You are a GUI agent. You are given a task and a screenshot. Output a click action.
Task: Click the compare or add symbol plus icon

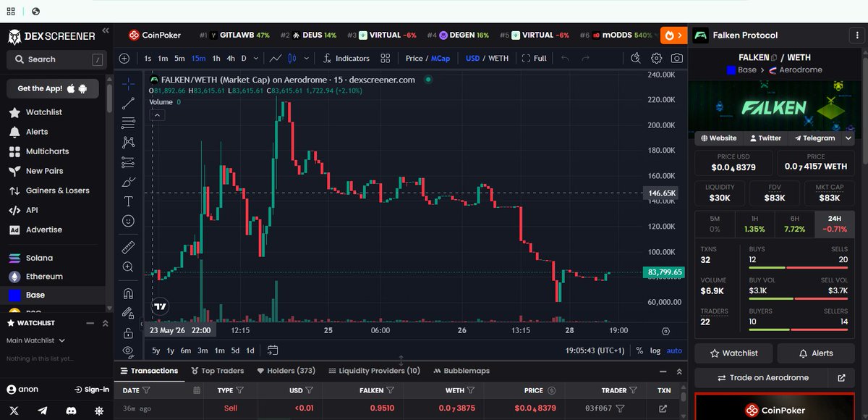124,58
